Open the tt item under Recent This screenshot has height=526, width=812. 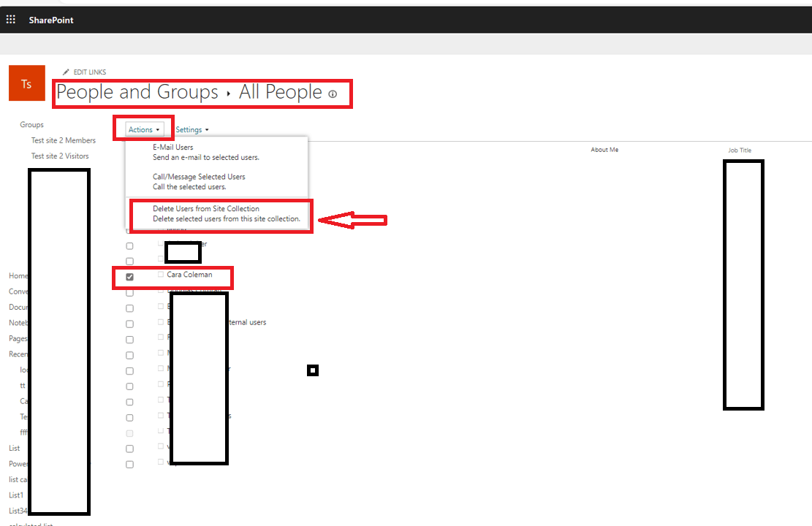click(x=22, y=386)
